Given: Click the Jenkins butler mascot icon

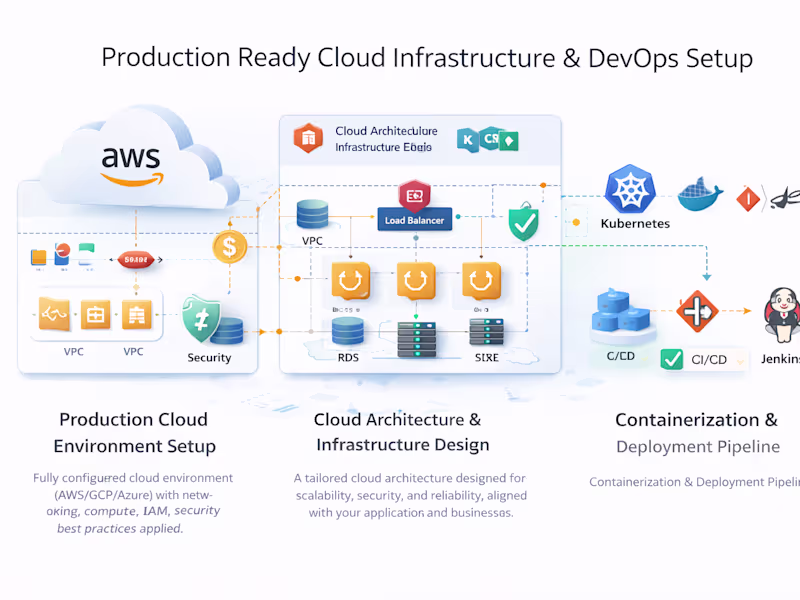Looking at the screenshot, I should [785, 315].
